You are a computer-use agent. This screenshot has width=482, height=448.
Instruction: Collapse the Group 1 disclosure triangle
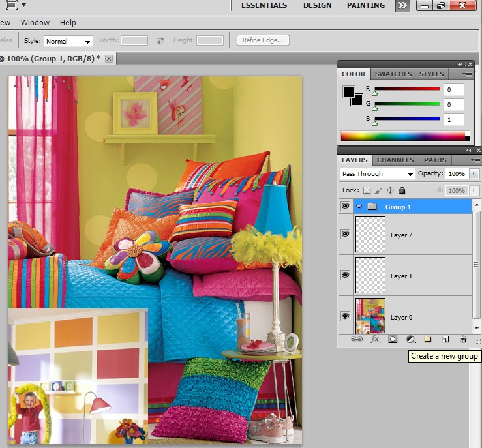tap(359, 207)
